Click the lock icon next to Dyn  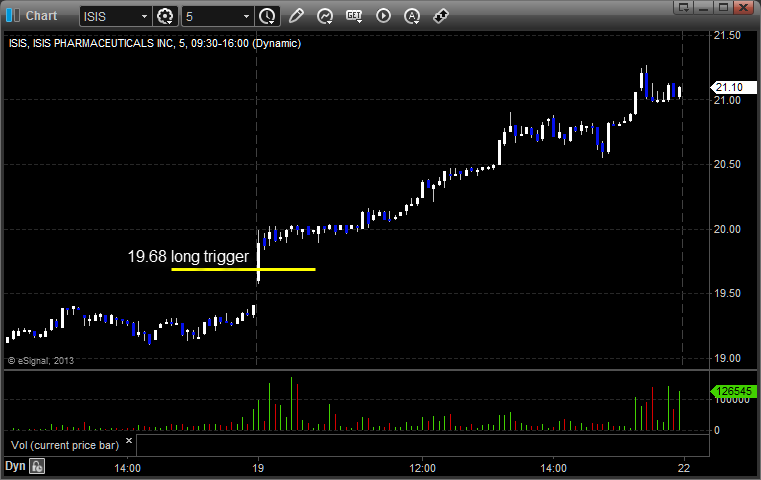click(37, 466)
